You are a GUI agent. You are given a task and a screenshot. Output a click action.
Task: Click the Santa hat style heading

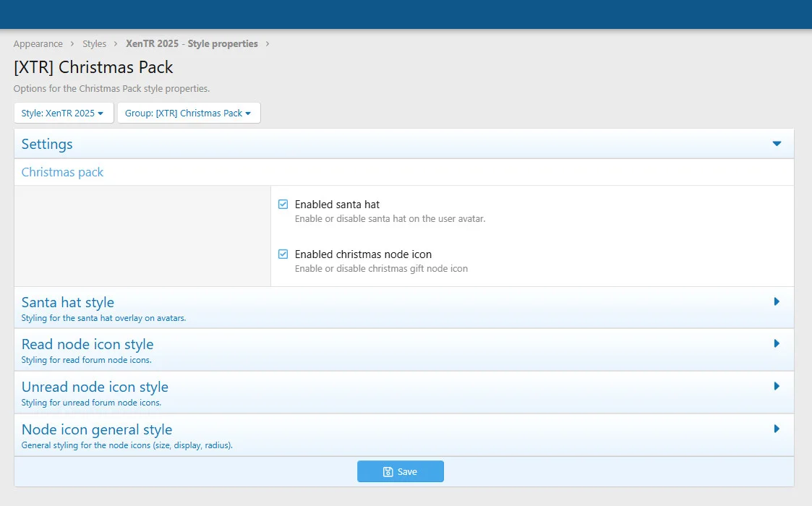(68, 302)
